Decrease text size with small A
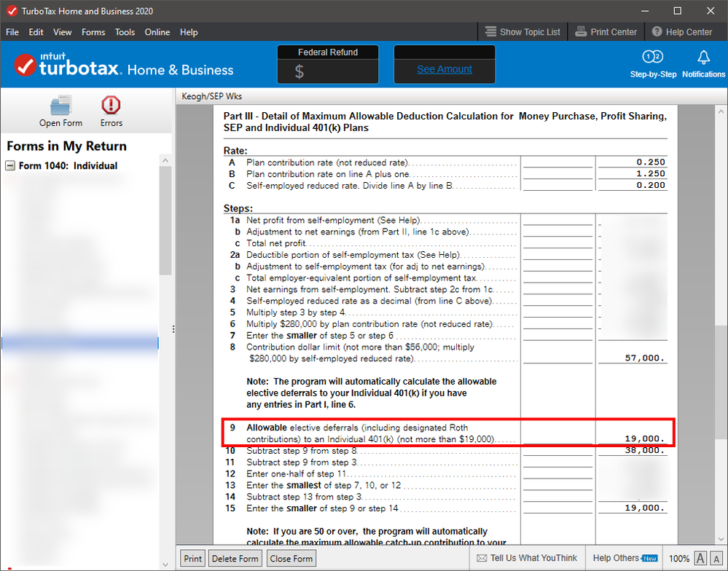 point(716,559)
